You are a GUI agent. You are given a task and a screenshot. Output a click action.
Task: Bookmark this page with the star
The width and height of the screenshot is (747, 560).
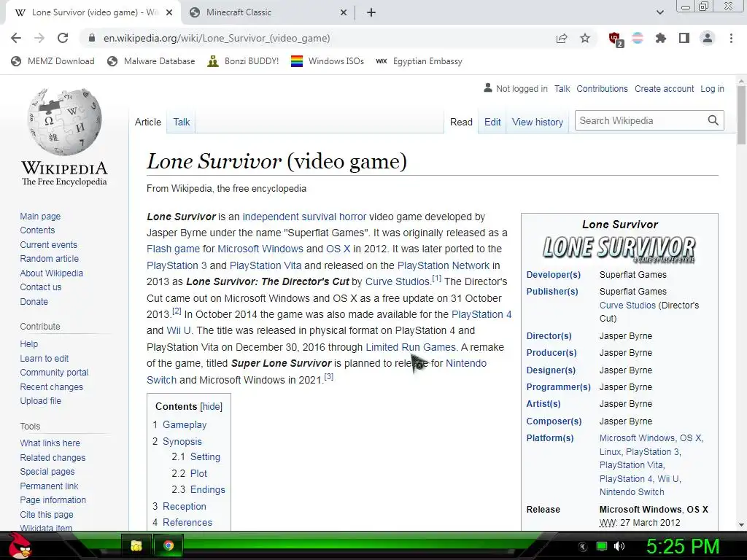point(585,38)
